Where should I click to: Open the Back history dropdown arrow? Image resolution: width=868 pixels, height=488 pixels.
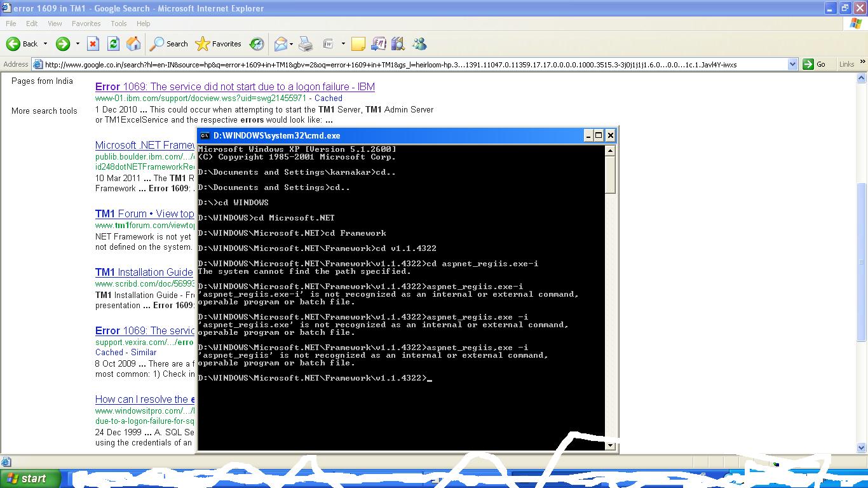(x=45, y=44)
